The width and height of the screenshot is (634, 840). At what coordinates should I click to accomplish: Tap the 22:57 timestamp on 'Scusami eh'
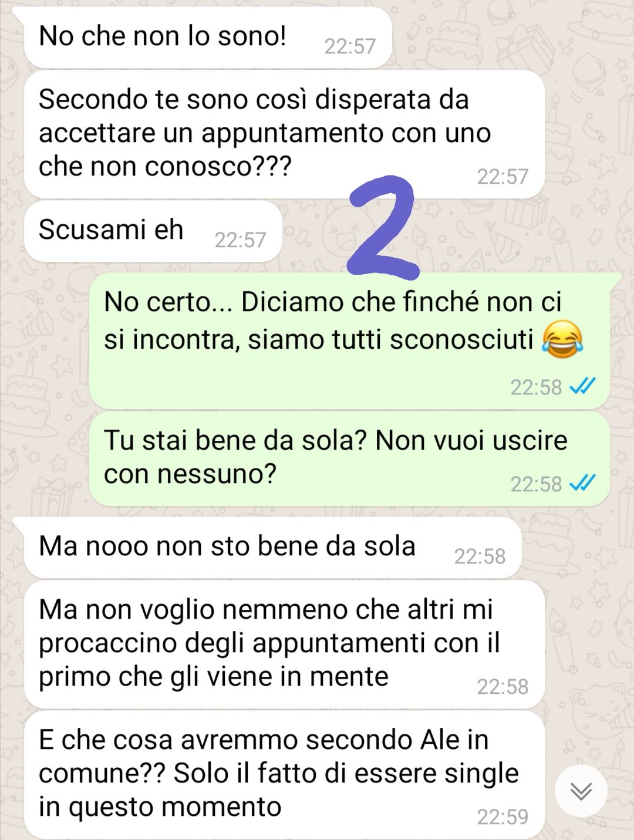click(240, 240)
